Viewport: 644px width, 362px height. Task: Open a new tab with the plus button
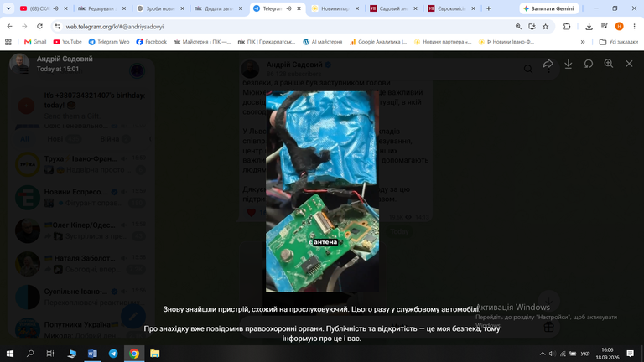(x=488, y=8)
